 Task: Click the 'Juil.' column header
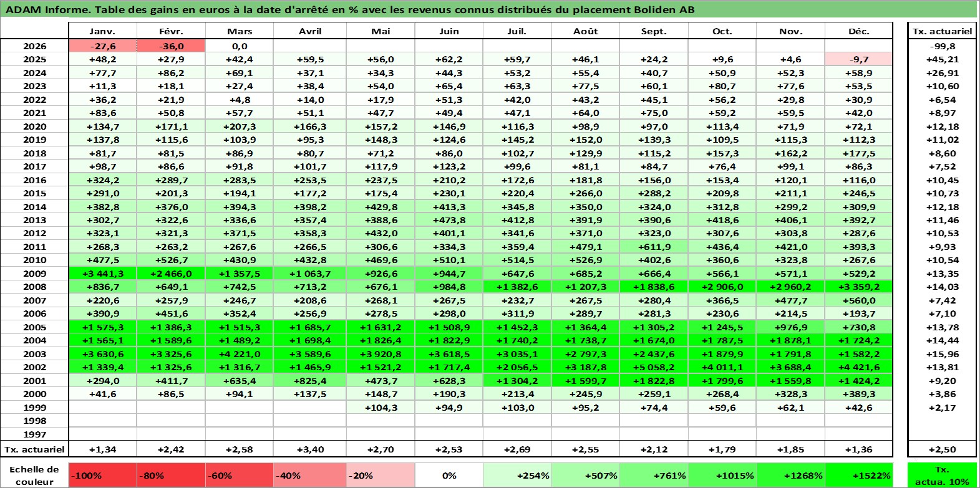pyautogui.click(x=517, y=31)
